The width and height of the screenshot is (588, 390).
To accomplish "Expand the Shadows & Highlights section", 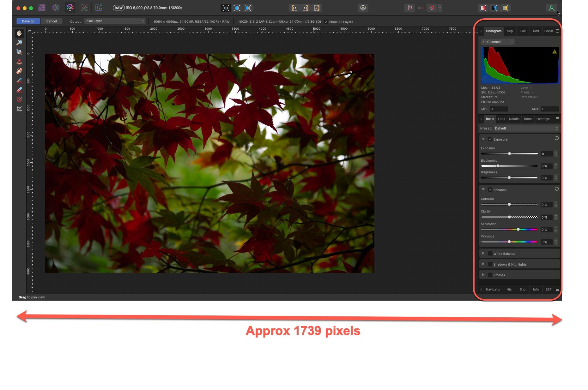I will (483, 264).
